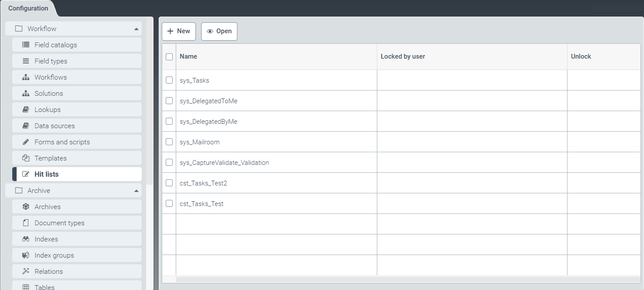Click the Open button with eye icon
The image size is (644, 290).
pyautogui.click(x=219, y=31)
